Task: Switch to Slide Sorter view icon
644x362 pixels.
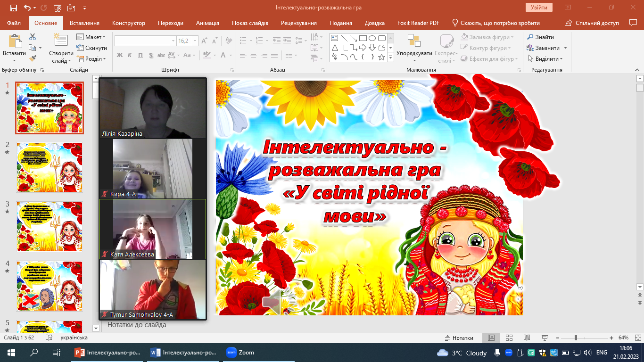Action: pos(509,338)
